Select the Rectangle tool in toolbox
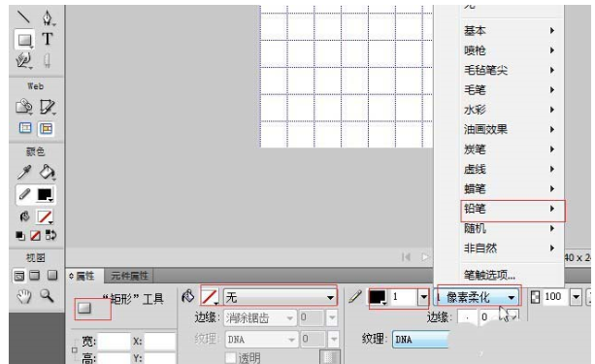The width and height of the screenshot is (595, 364). (x=24, y=40)
